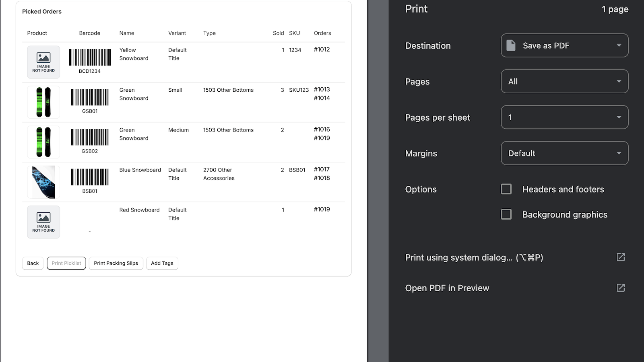Click the Picked Orders heading
Screen dimensions: 644x362
pos(42,11)
